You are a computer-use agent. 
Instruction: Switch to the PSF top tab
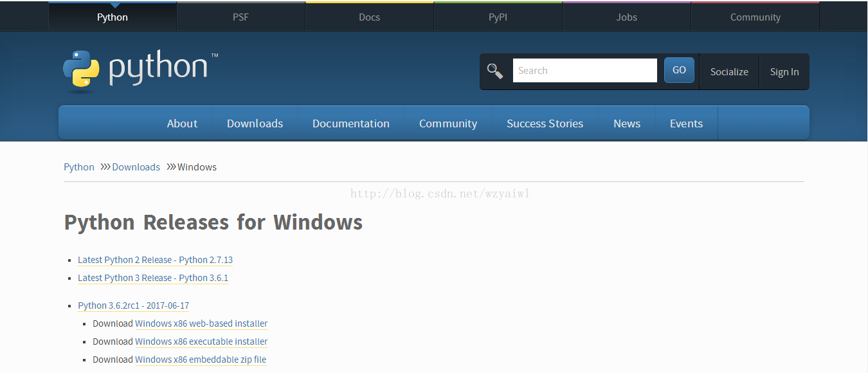[x=240, y=17]
